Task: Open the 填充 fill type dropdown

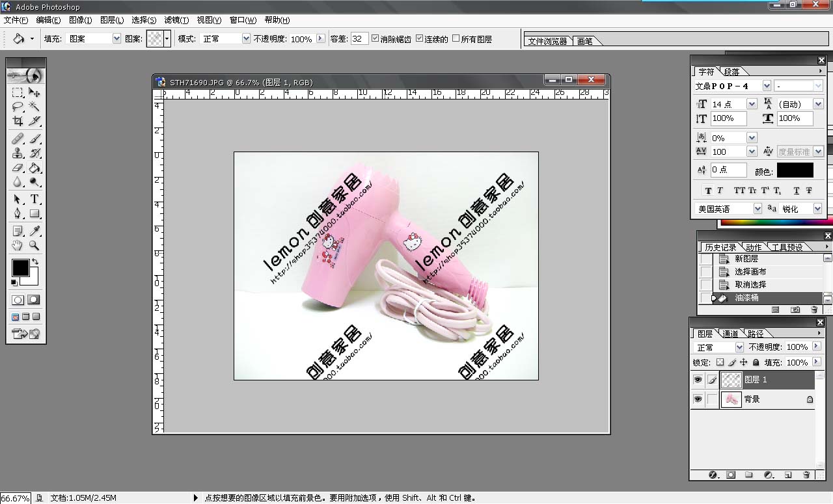Action: [x=116, y=38]
